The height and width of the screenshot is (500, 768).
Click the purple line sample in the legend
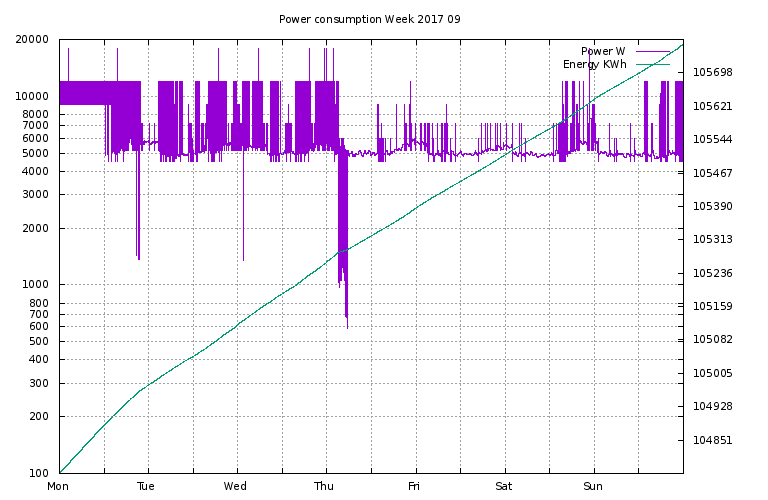pos(650,51)
